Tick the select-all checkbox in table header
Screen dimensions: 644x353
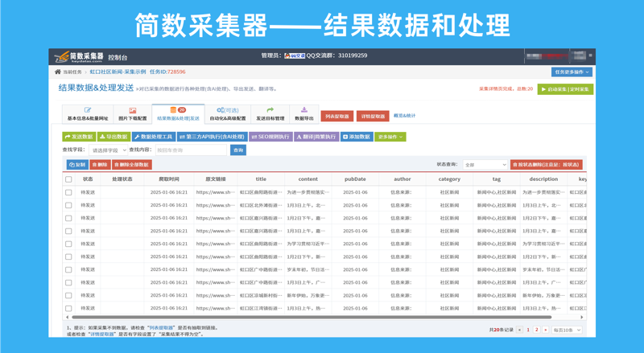[x=68, y=179]
